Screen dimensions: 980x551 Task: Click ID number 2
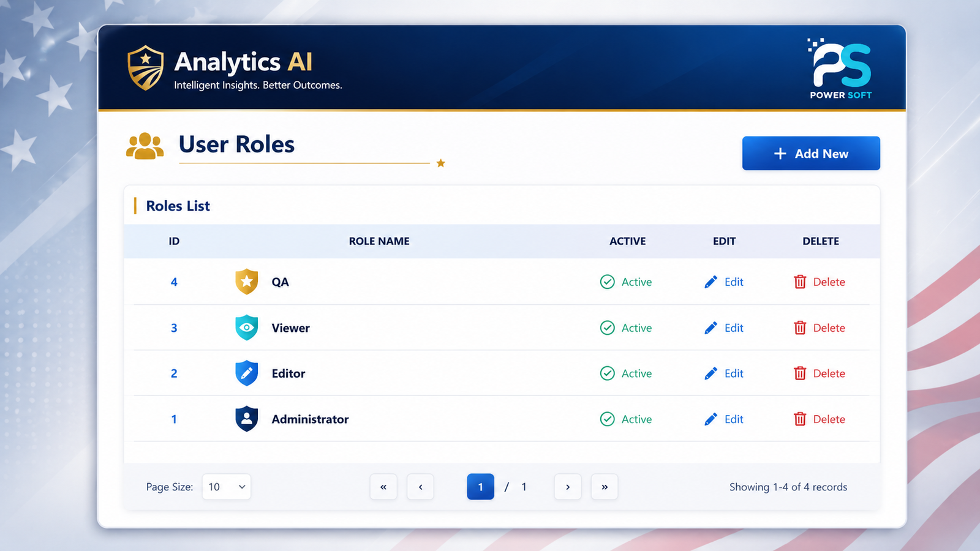(x=174, y=373)
